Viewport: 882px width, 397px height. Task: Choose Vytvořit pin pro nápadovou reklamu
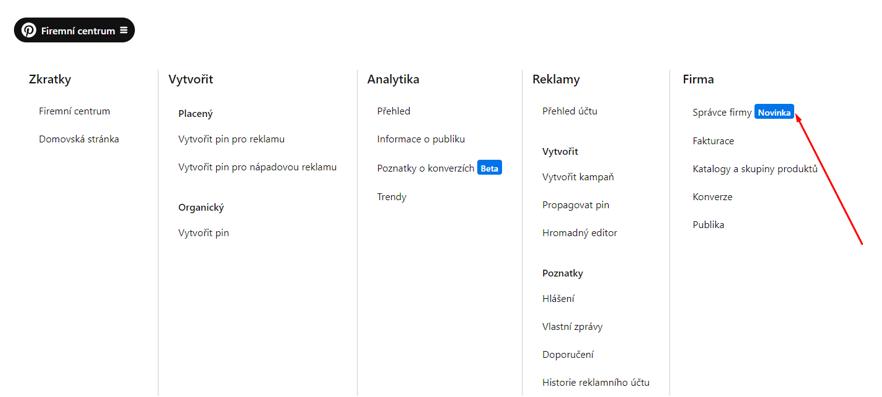(258, 167)
